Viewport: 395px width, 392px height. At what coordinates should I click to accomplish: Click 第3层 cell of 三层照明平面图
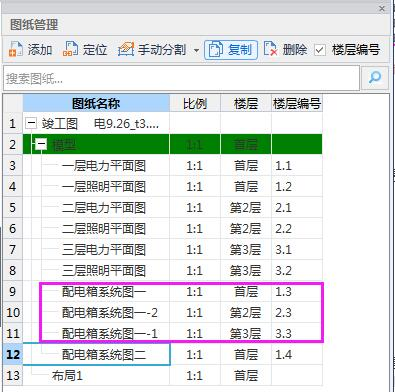tap(246, 271)
